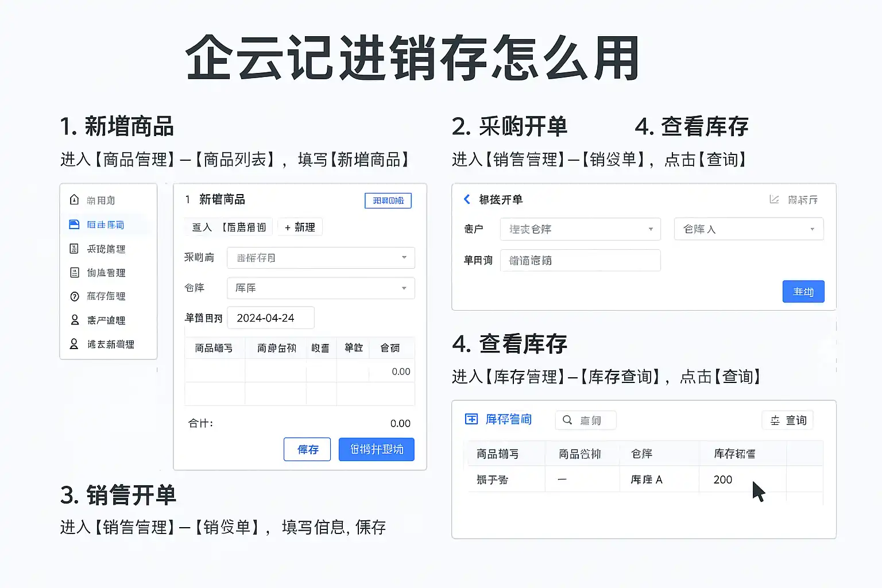Click the person icon beside the sidebar label containing 新
The width and height of the screenshot is (882, 588).
click(74, 344)
